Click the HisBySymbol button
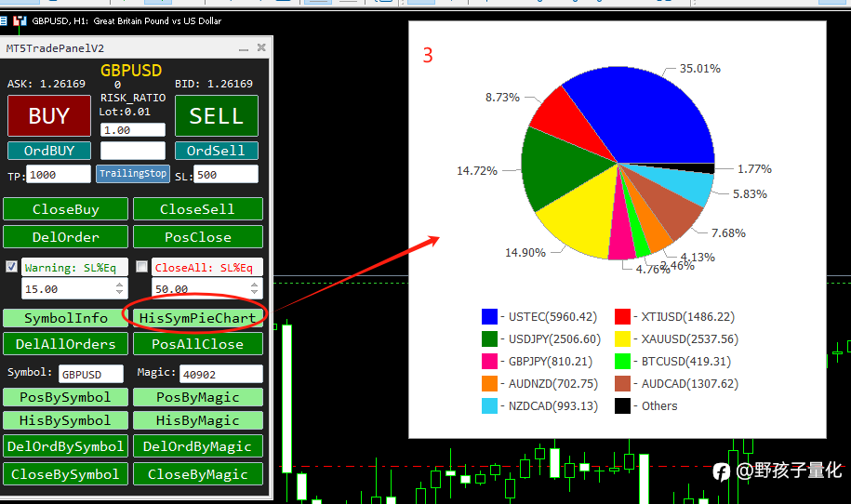 [x=66, y=420]
